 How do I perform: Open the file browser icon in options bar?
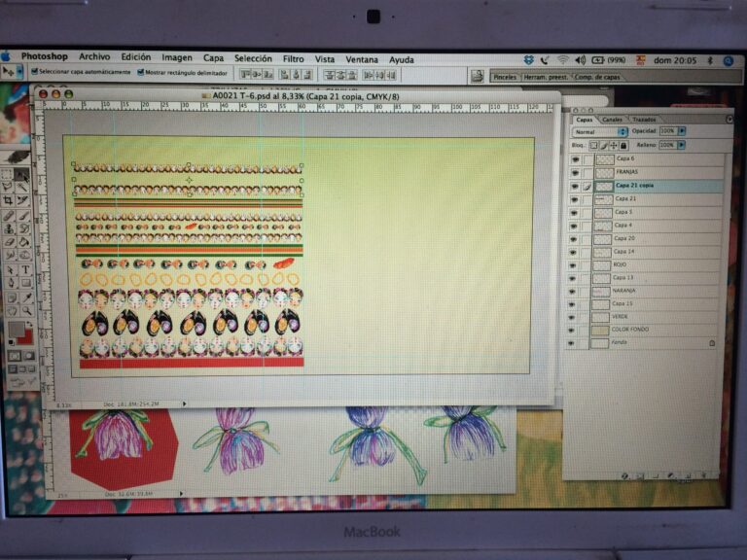tap(477, 75)
